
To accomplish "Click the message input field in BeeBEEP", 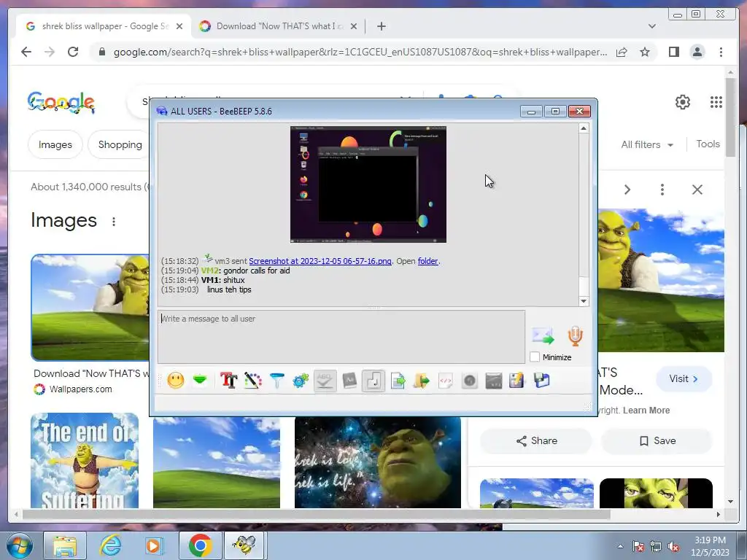I will [341, 337].
